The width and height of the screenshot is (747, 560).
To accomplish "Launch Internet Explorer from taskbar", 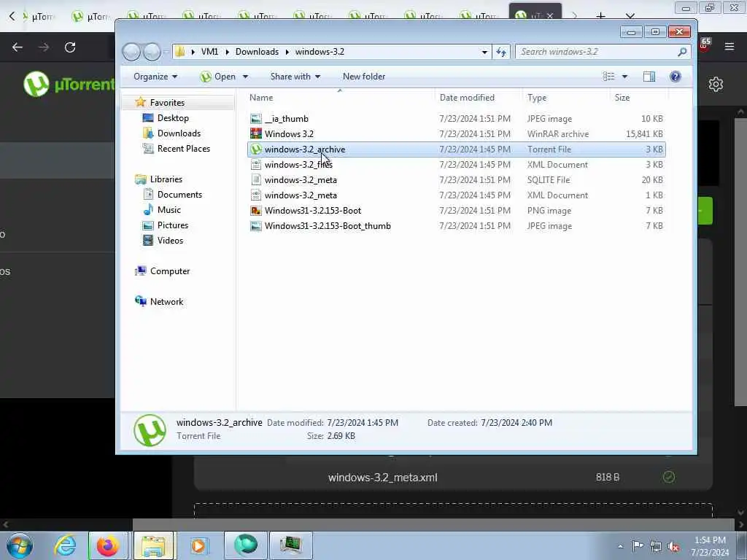I will point(65,545).
